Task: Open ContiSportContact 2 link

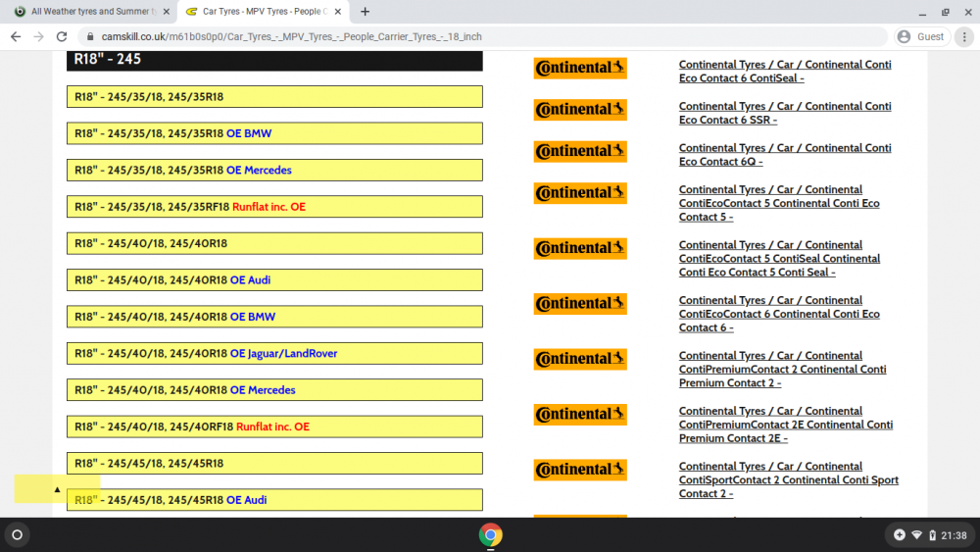Action: click(x=789, y=480)
